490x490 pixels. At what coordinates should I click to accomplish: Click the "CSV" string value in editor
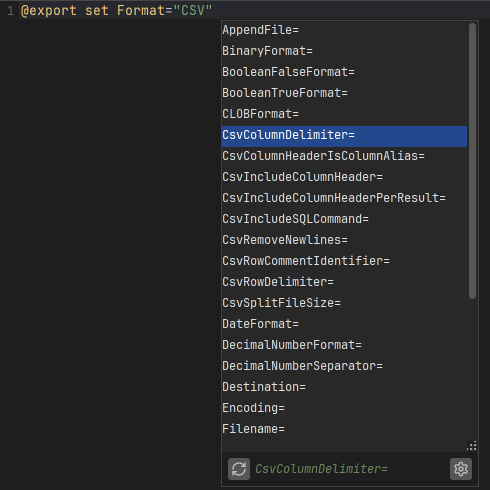coord(193,10)
